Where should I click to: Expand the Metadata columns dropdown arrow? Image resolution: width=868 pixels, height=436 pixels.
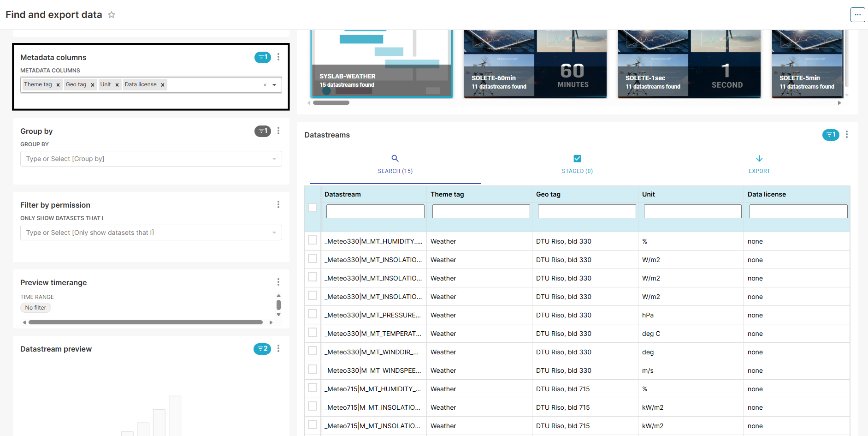[274, 85]
